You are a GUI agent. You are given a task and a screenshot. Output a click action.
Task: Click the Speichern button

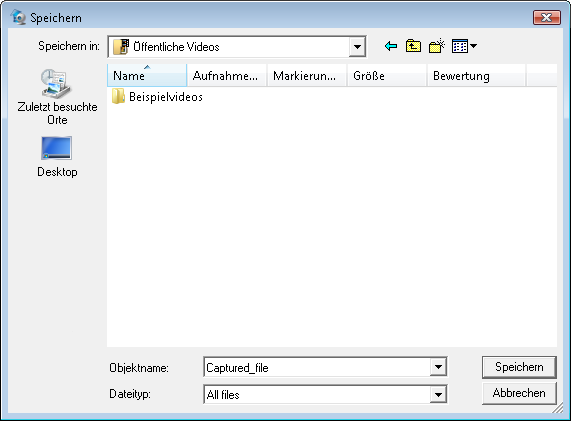coord(519,367)
